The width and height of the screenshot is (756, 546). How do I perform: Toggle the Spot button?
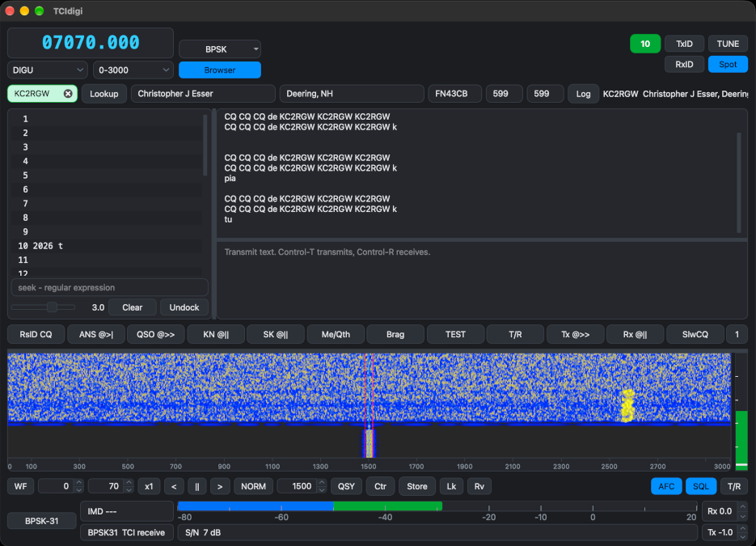(728, 64)
